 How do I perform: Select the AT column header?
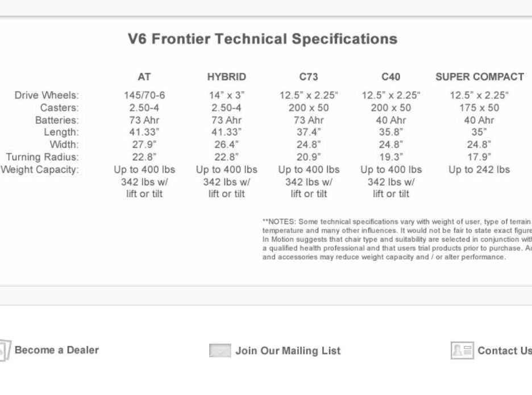144,77
